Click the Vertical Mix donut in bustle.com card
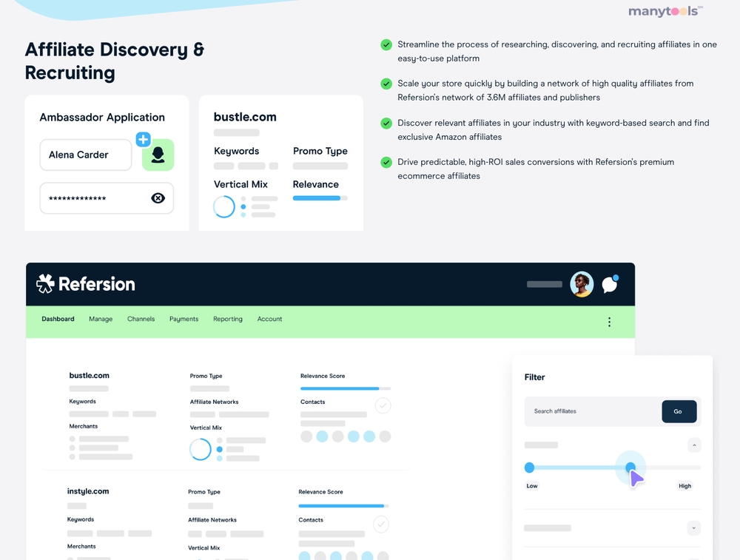740x560 pixels. [x=223, y=206]
